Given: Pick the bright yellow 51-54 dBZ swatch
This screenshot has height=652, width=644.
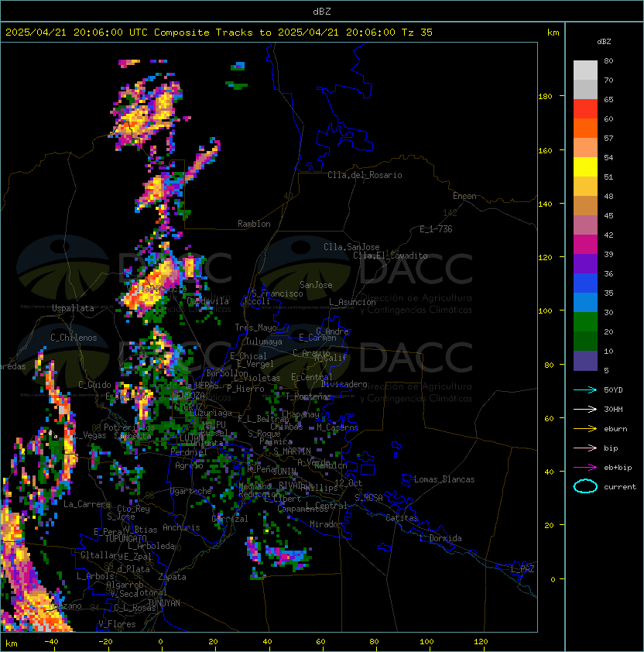Looking at the screenshot, I should tap(585, 167).
